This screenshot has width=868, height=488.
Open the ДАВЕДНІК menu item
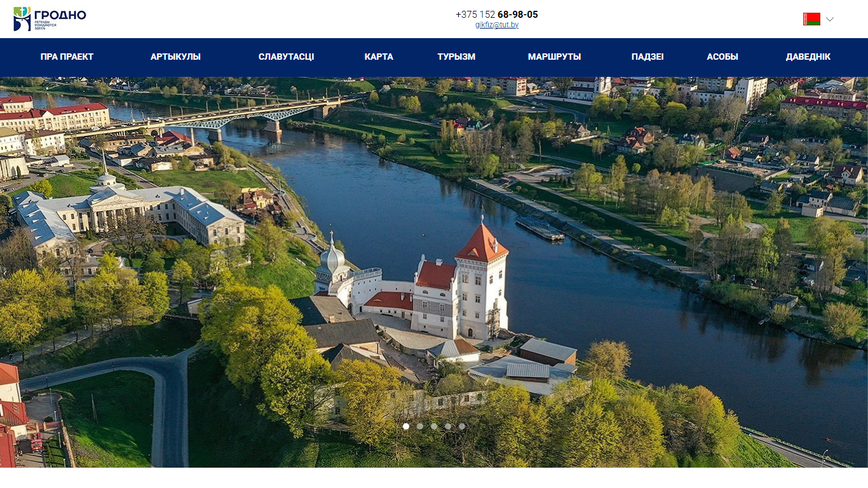[808, 57]
